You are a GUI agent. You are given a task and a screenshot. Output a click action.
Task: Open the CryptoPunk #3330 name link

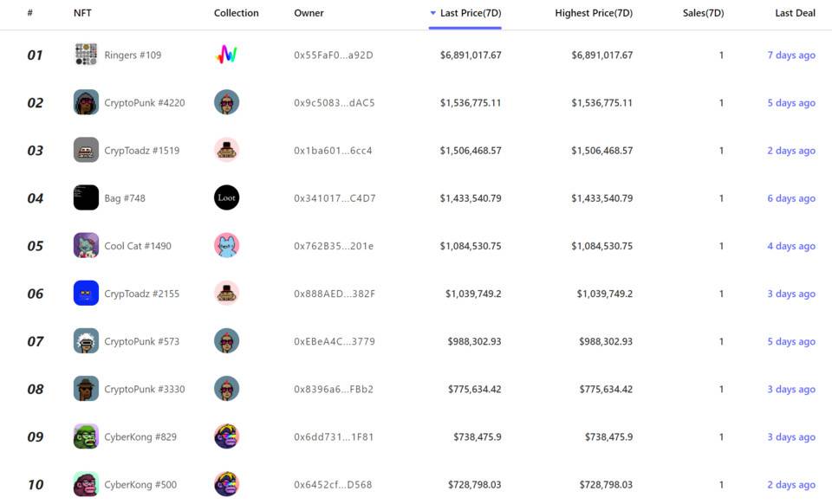coord(145,389)
